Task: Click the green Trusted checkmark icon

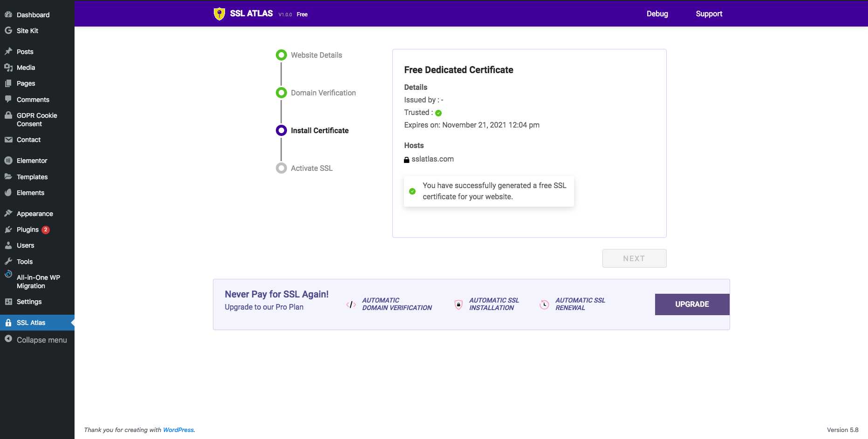Action: (438, 113)
